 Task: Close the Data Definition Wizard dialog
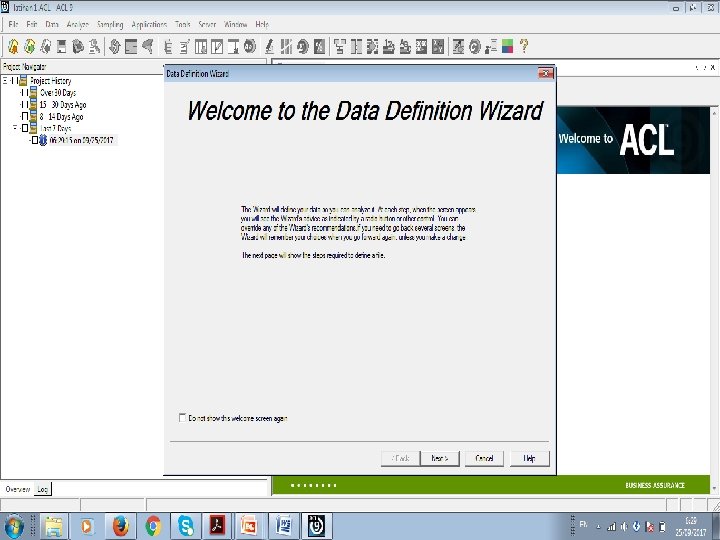tap(546, 73)
